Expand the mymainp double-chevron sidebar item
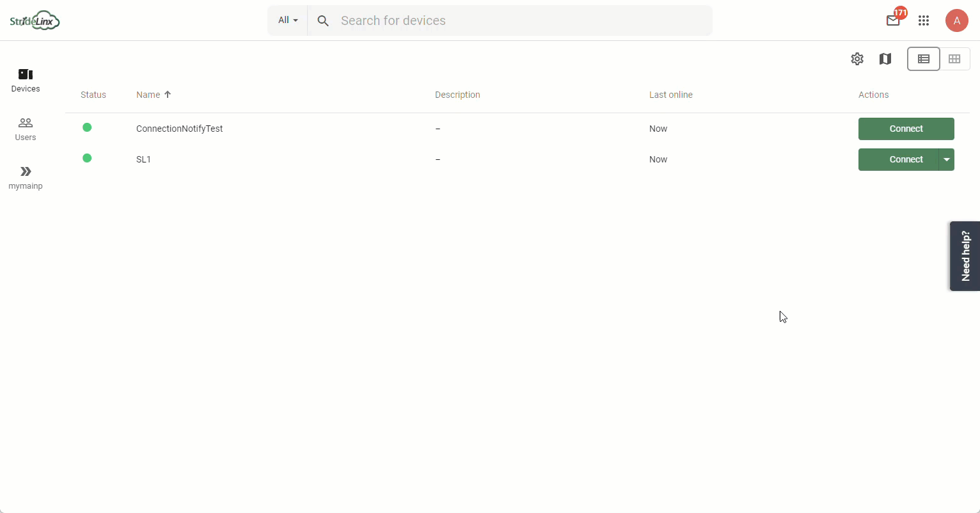980x513 pixels. tap(26, 178)
